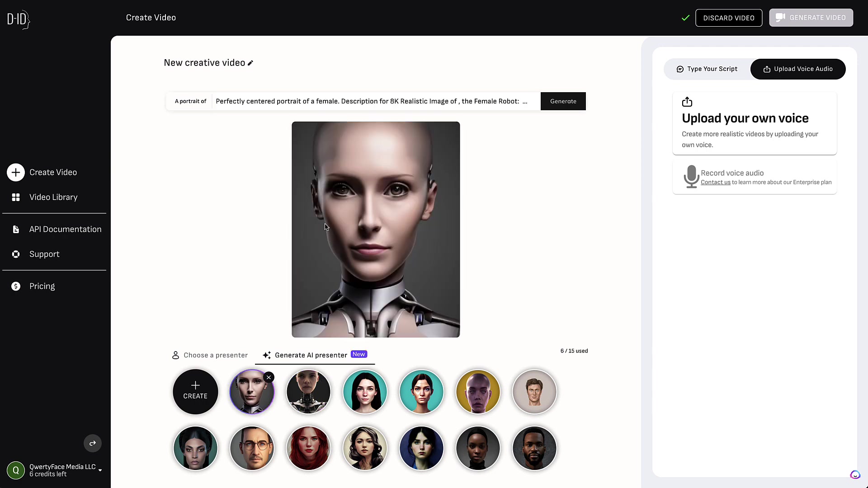Click the green saved checkmark
The width and height of the screenshot is (868, 488).
(x=686, y=18)
